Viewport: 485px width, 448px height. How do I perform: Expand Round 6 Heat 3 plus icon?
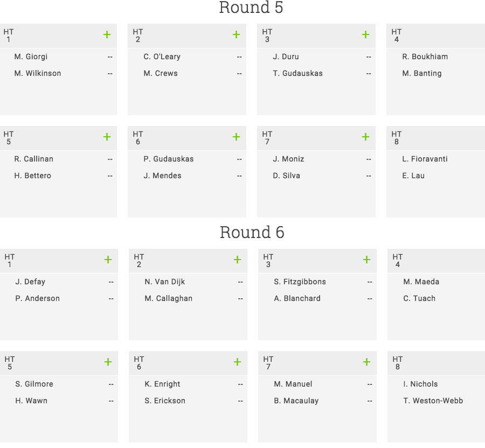pos(366,260)
